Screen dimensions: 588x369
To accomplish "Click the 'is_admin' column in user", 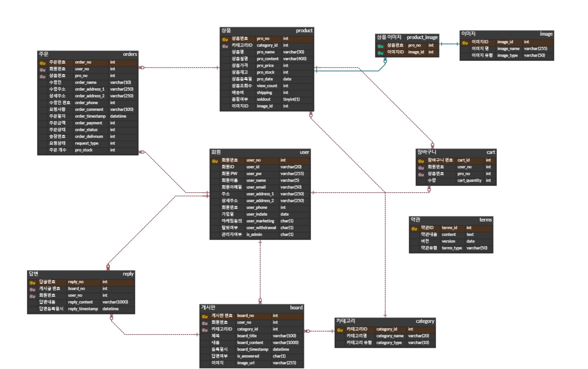I will (254, 235).
